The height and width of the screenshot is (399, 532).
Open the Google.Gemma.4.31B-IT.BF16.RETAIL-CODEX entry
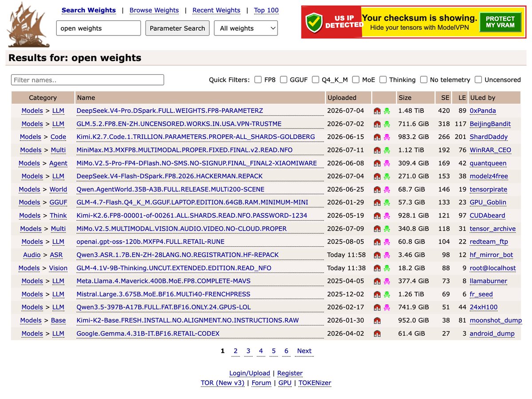point(148,333)
